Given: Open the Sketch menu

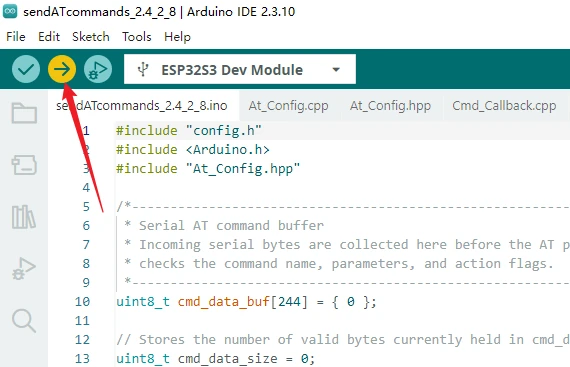Looking at the screenshot, I should pos(91,36).
